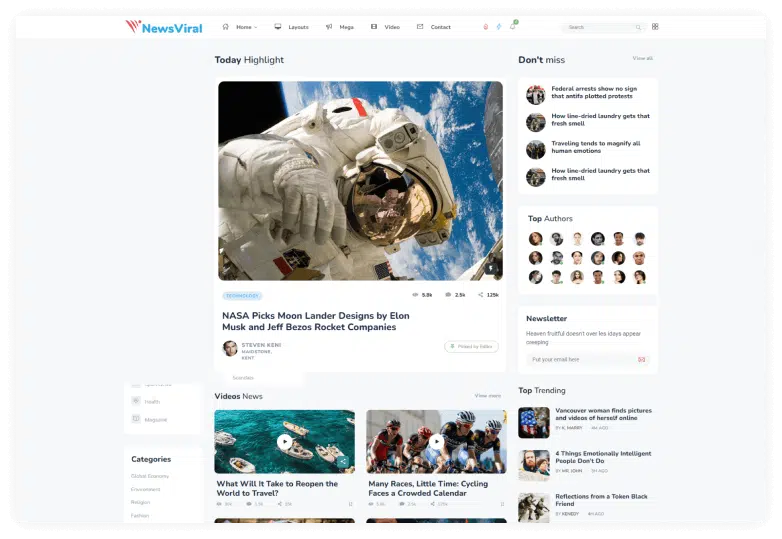Image resolution: width=782 pixels, height=539 pixels.
Task: Click the Health sidebar icon
Action: [136, 401]
